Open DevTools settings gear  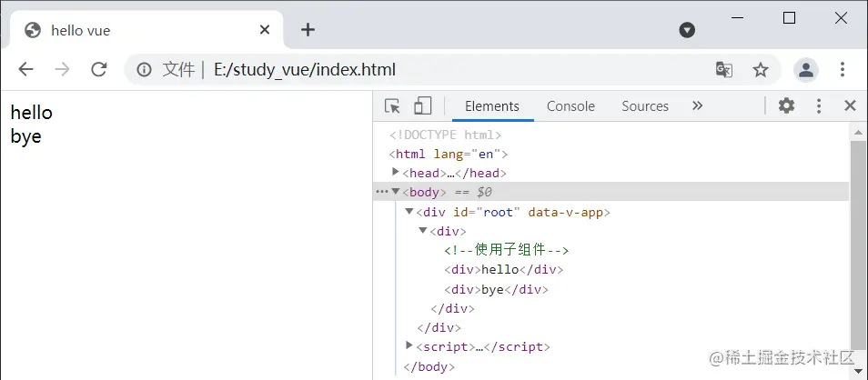pyautogui.click(x=787, y=105)
